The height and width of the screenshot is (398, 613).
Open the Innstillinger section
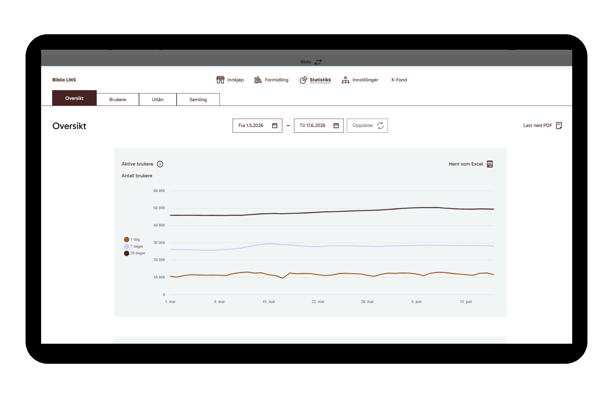coord(360,80)
